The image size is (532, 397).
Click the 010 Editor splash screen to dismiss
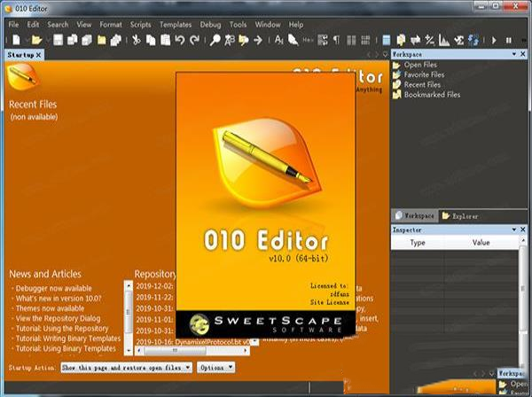click(265, 205)
